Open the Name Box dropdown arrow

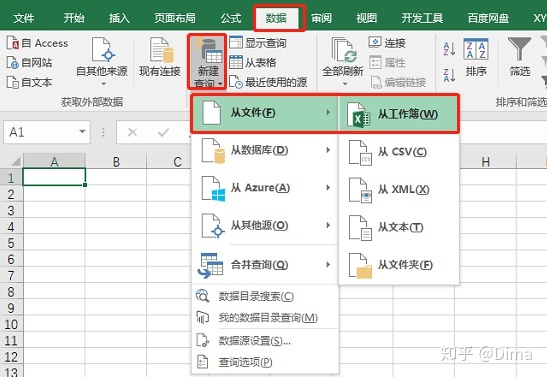tap(82, 132)
